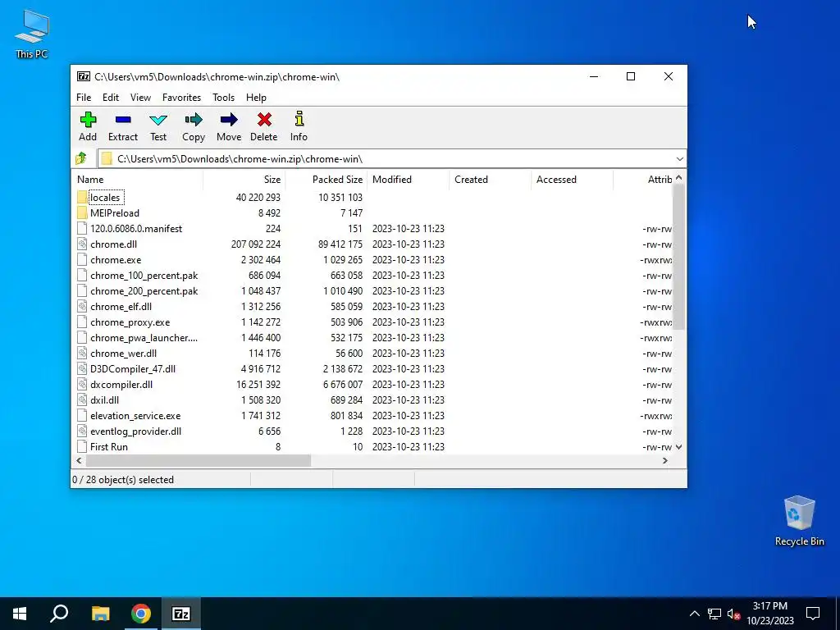This screenshot has width=840, height=630.
Task: Go up one folder level icon
Action: tap(81, 158)
